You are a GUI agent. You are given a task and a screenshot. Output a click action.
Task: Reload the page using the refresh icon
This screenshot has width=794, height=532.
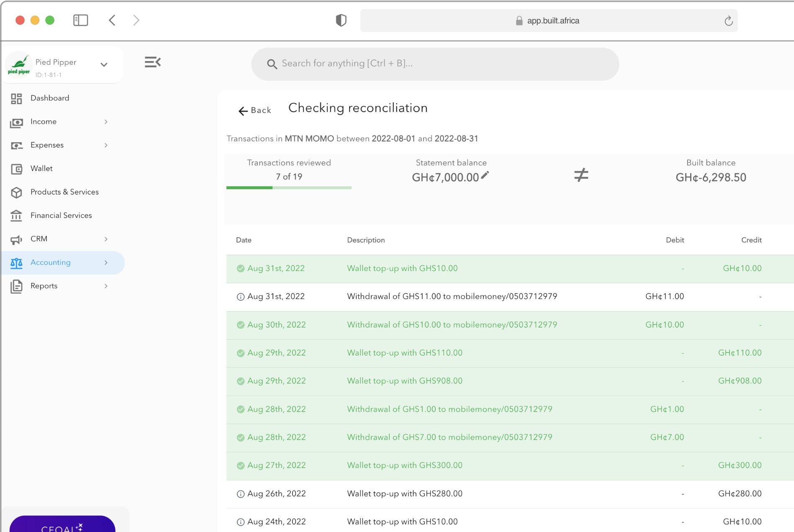click(728, 21)
